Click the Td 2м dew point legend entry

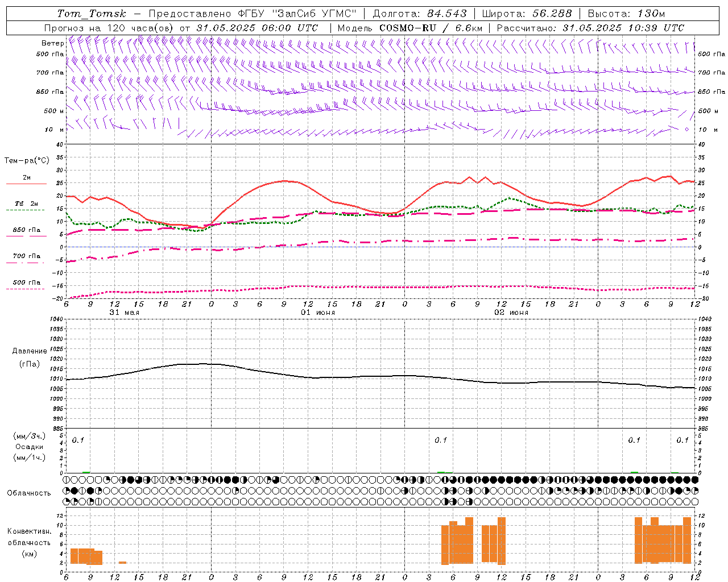tap(27, 203)
